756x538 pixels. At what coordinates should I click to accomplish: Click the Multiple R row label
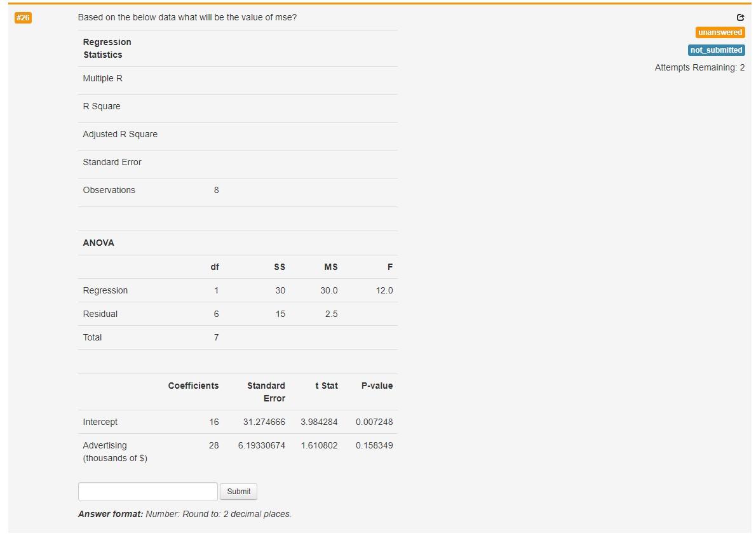pos(103,78)
